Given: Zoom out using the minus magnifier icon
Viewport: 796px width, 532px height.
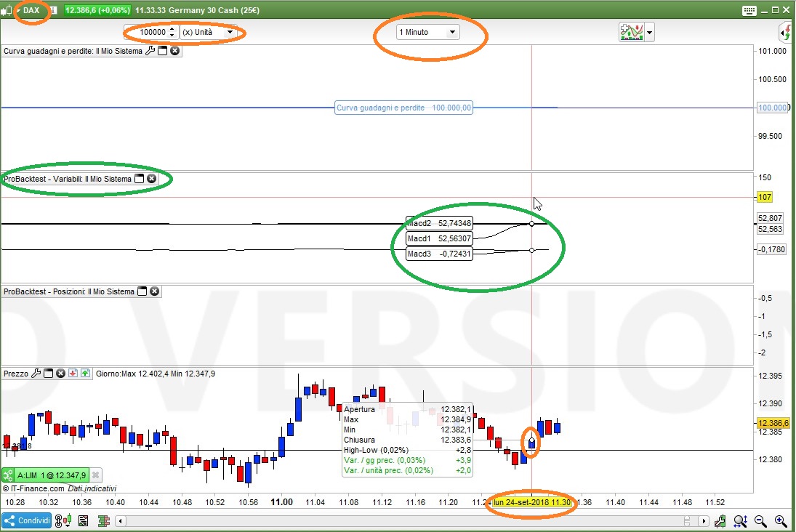Looking at the screenshot, I should (x=760, y=521).
